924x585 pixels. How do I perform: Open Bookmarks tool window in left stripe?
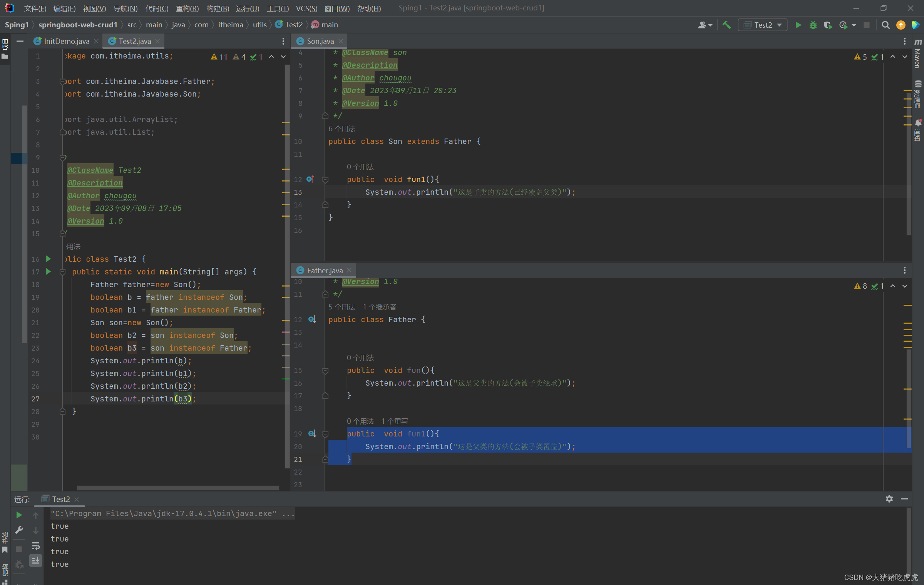(5, 543)
